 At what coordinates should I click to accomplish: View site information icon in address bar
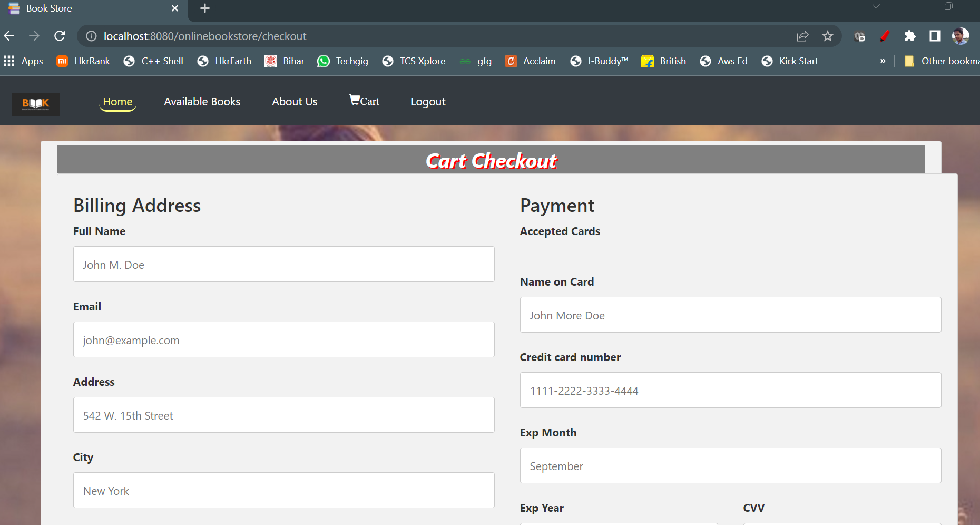91,36
